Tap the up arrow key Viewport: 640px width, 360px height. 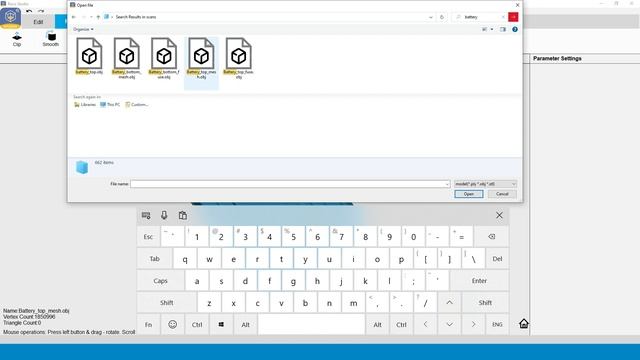click(x=449, y=303)
